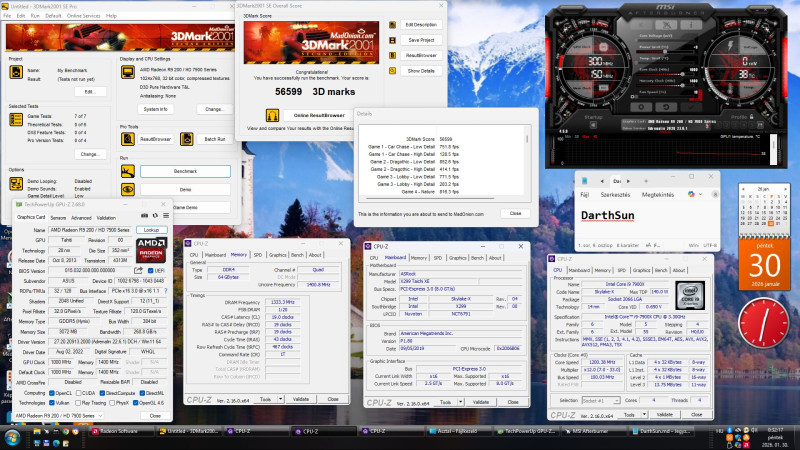Open the GPU selector dropdown in GPU-Z
800x450 pixels.
point(58,416)
